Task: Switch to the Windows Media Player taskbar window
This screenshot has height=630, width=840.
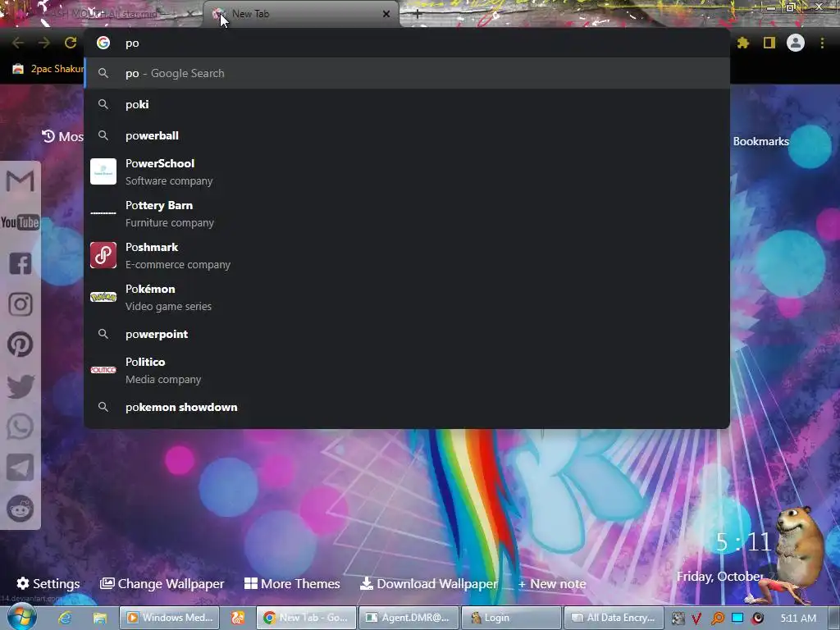Action: (x=169, y=618)
